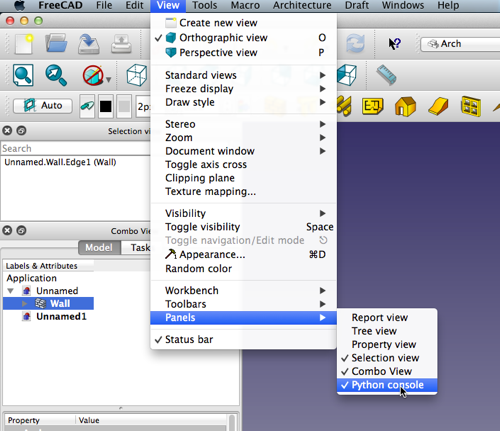The image size is (500, 431).
Task: Uncheck Combo View in Panels submenu
Action: [x=387, y=371]
